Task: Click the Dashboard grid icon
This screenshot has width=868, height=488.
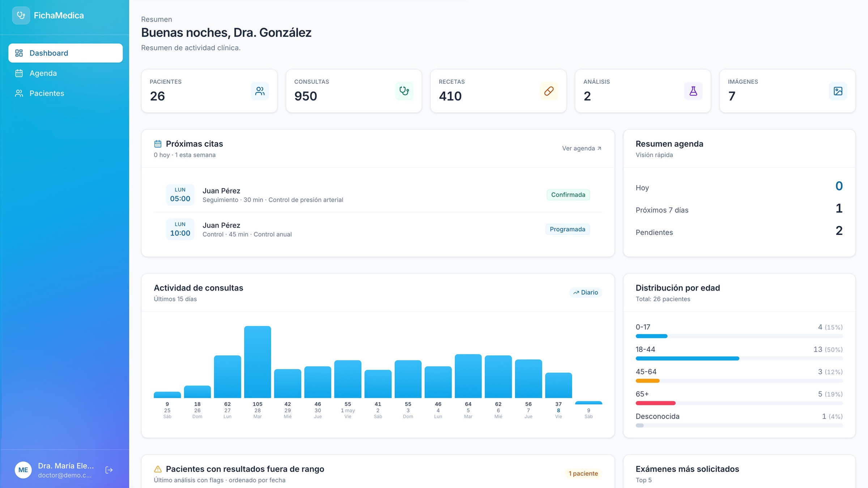Action: (19, 53)
